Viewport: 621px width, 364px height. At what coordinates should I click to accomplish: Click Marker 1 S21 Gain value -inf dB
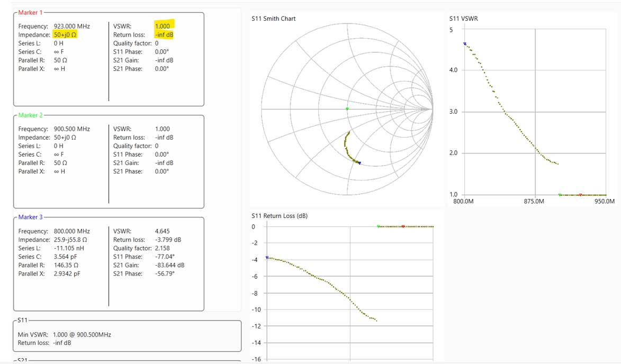tap(164, 60)
